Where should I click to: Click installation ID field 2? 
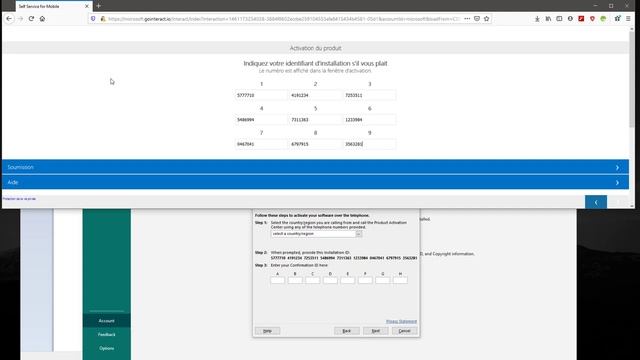pos(316,95)
